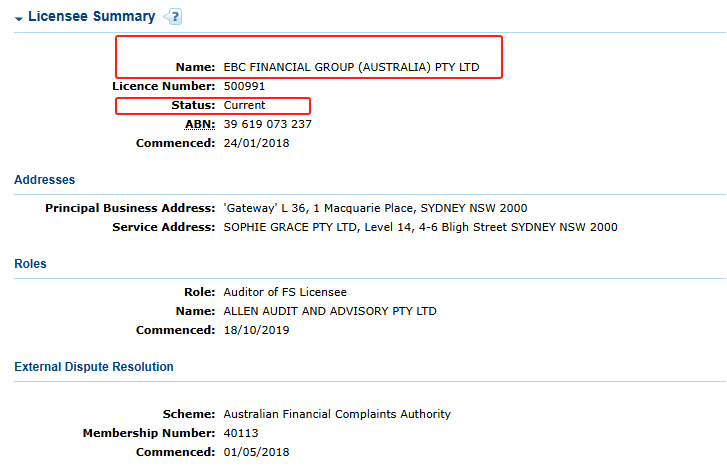Viewport: 727px width, 475px height.
Task: Click the auditor commenced date 18/10/2019
Action: tap(256, 330)
